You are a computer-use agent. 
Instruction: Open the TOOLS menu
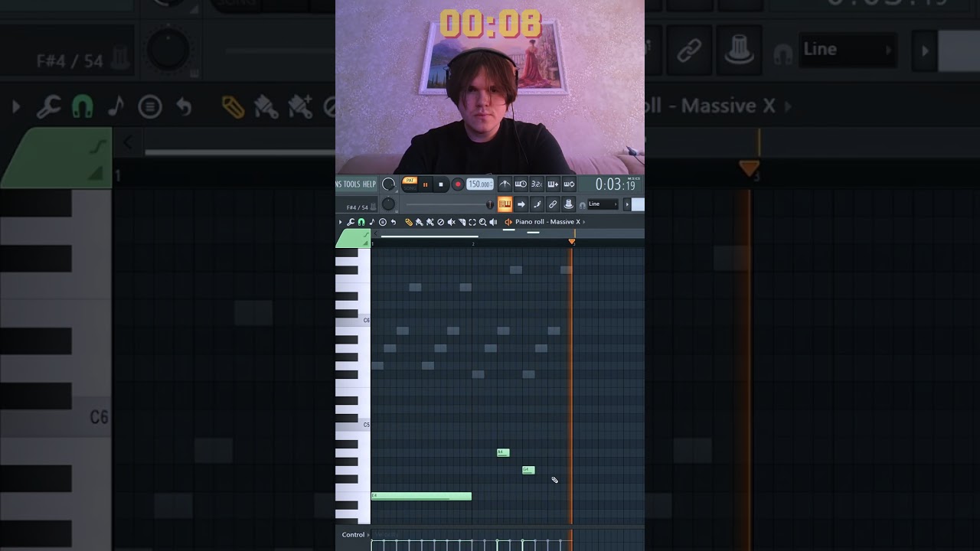[351, 184]
